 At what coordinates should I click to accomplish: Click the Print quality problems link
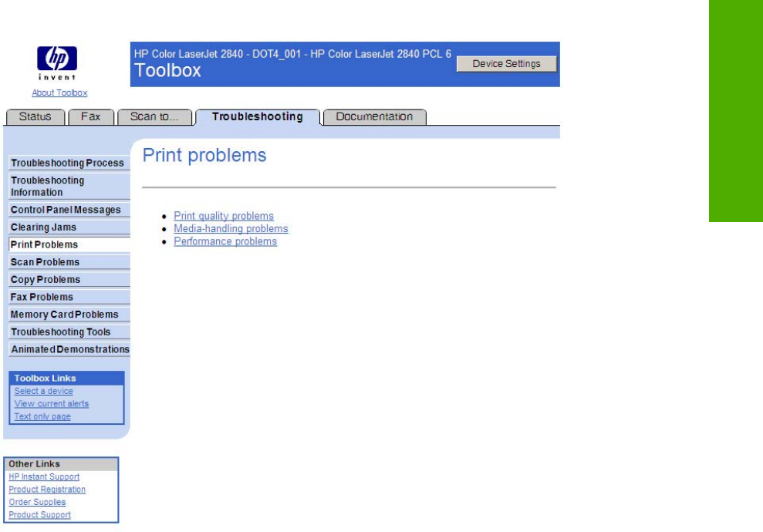(x=224, y=216)
